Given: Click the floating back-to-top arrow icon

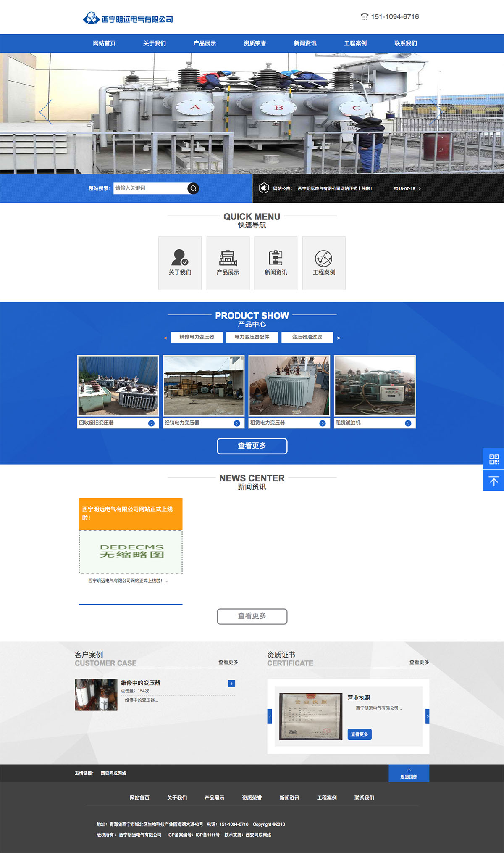Looking at the screenshot, I should 494,481.
